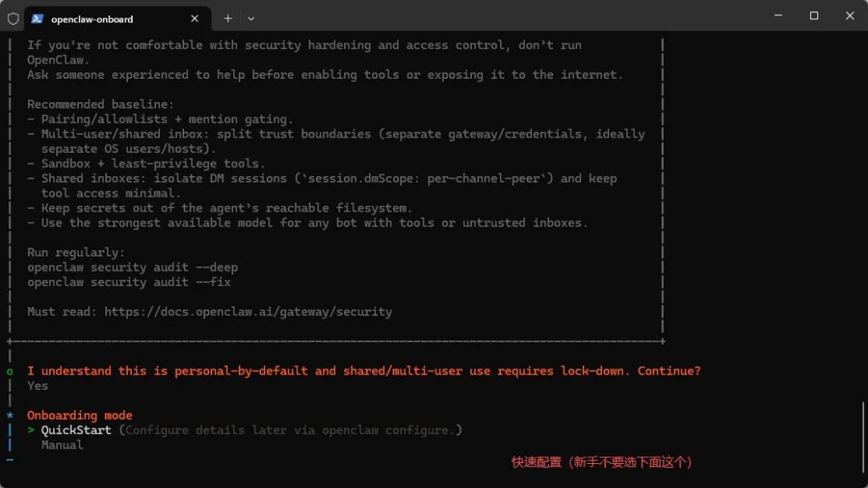Click the "openclaw security audit --deep" command text

(x=133, y=267)
